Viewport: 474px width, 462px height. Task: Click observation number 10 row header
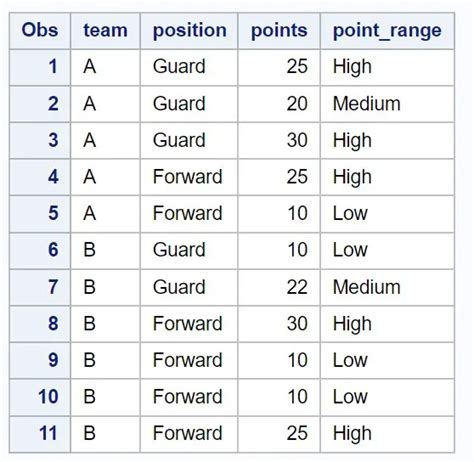tap(40, 397)
